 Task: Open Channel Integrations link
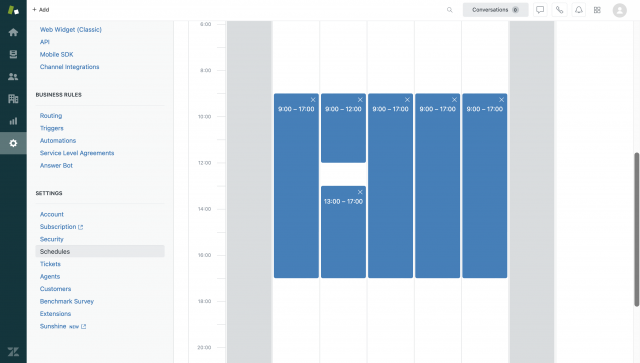[x=69, y=67]
